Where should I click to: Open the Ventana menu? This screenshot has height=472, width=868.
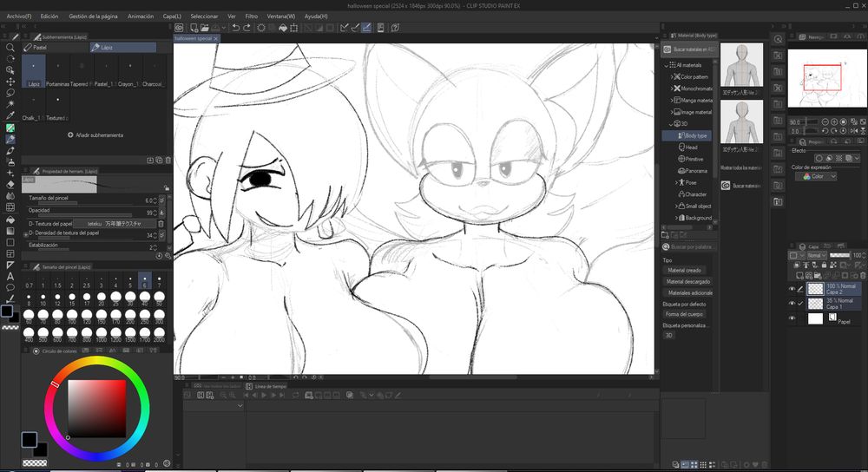click(x=280, y=16)
